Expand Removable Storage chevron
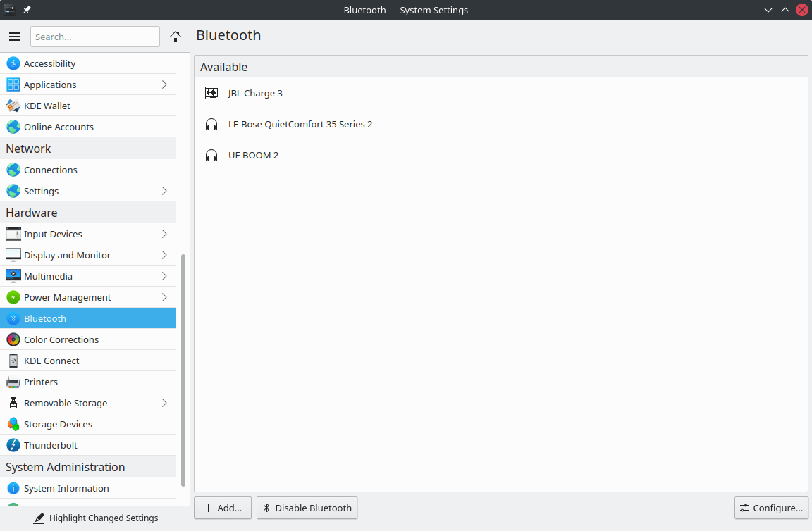The height and width of the screenshot is (531, 812). pyautogui.click(x=164, y=403)
